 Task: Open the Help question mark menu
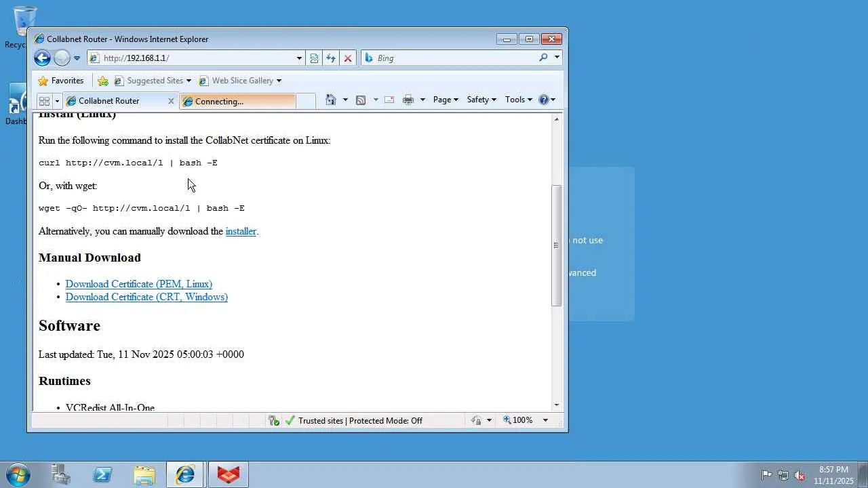547,100
